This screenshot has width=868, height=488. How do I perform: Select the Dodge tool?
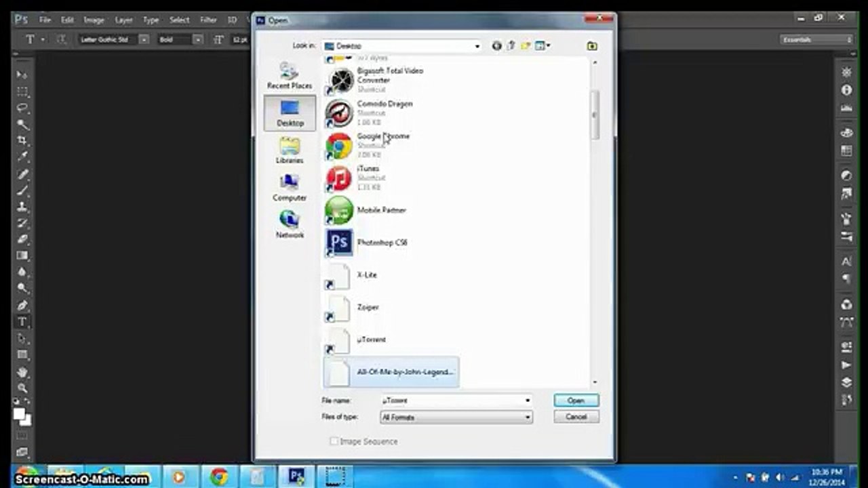coord(22,288)
